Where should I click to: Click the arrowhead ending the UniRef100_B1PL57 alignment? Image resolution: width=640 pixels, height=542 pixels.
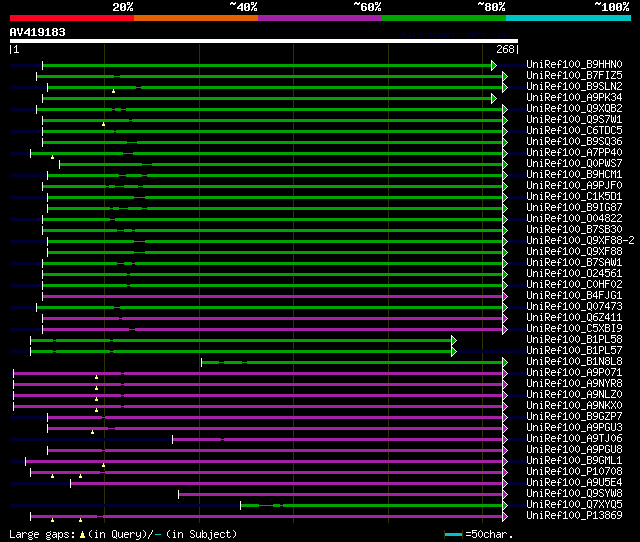click(x=454, y=351)
